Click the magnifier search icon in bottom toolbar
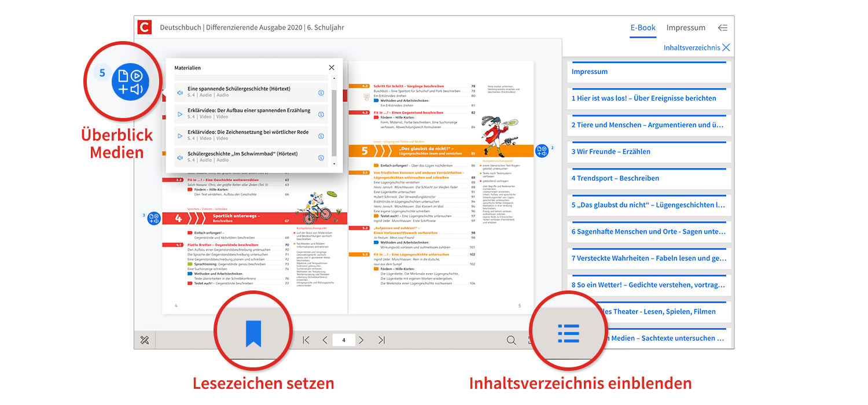This screenshot has width=868, height=405. (x=511, y=340)
